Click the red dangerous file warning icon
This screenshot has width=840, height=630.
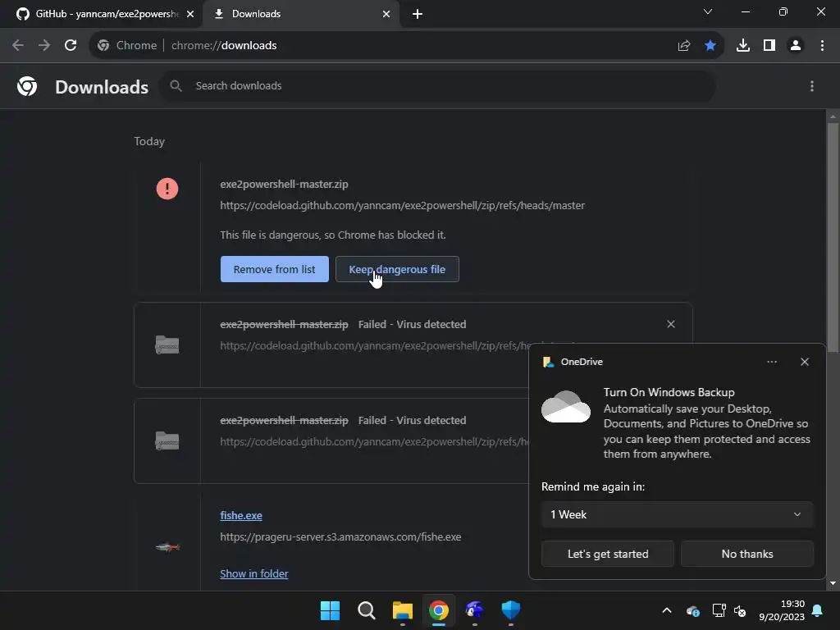click(x=167, y=189)
